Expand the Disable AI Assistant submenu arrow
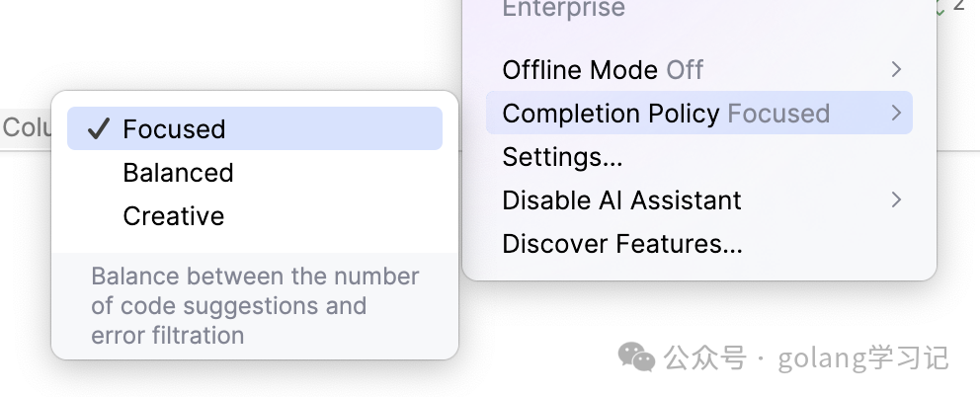This screenshot has height=397, width=980. click(x=896, y=199)
